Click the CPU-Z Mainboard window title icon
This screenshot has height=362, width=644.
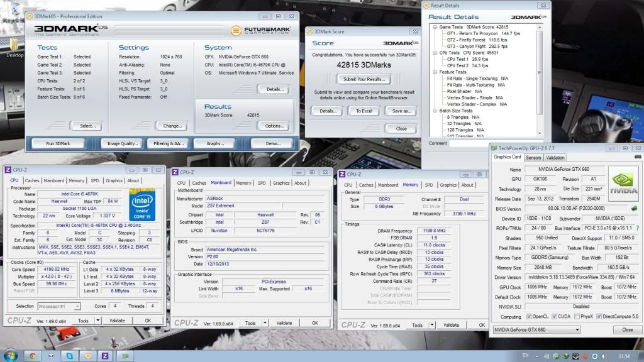pyautogui.click(x=175, y=172)
